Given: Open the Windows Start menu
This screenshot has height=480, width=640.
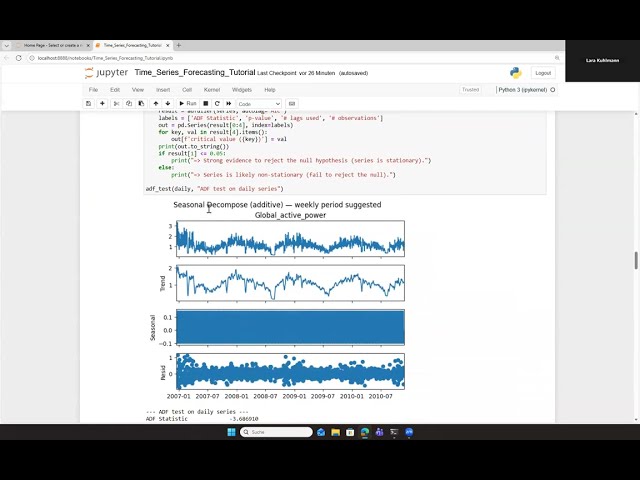Looking at the screenshot, I should pyautogui.click(x=231, y=432).
